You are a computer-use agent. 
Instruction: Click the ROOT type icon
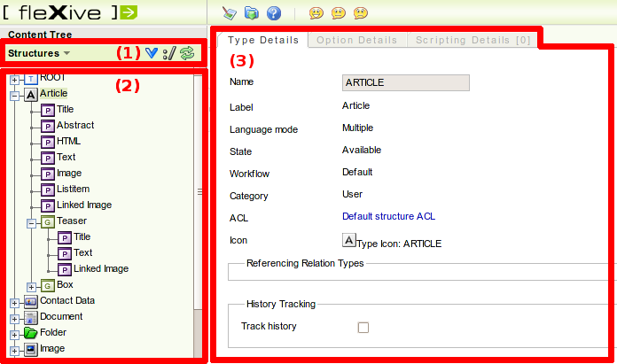point(31,79)
